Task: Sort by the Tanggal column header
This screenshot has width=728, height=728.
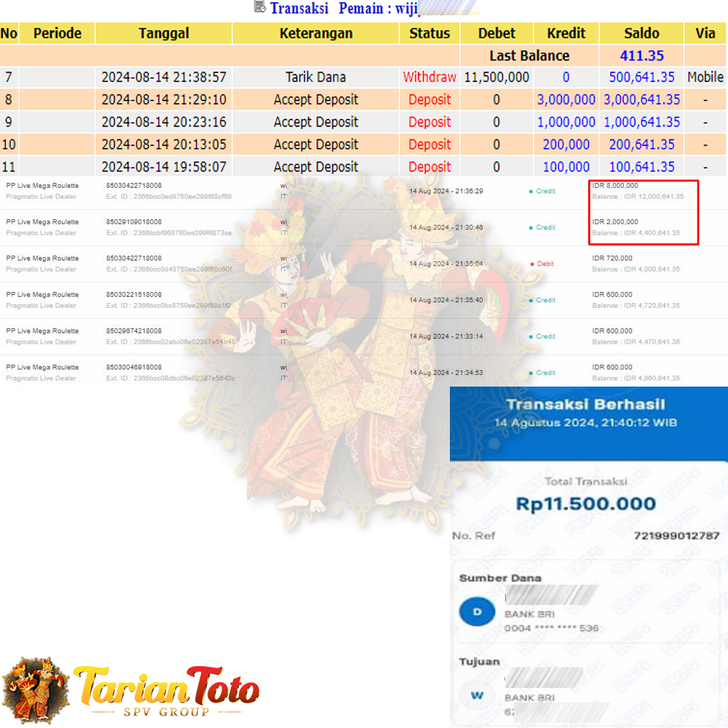Action: [x=164, y=33]
